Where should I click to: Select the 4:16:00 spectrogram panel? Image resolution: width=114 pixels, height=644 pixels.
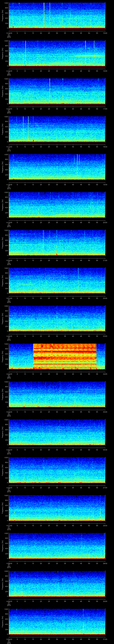[x=57, y=91]
